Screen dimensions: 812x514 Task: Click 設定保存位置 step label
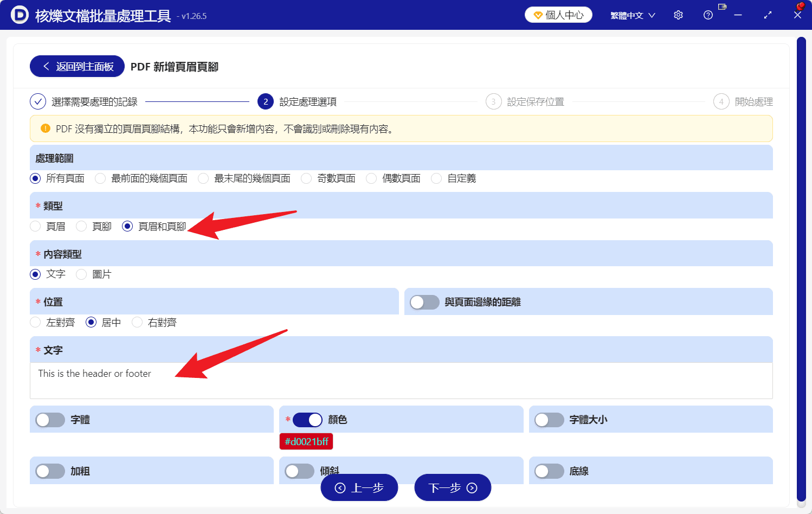[x=536, y=101]
